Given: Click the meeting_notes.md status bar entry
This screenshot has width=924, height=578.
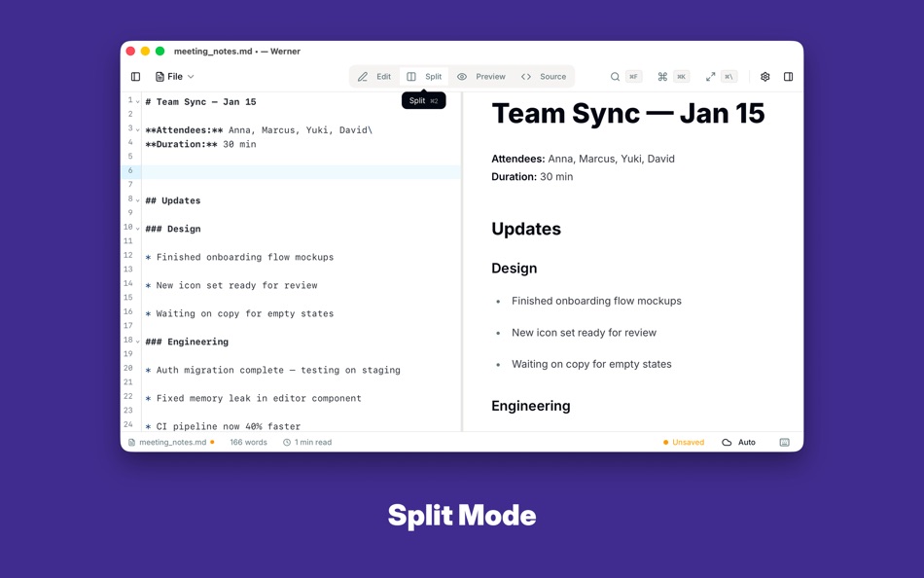Looking at the screenshot, I should (171, 443).
